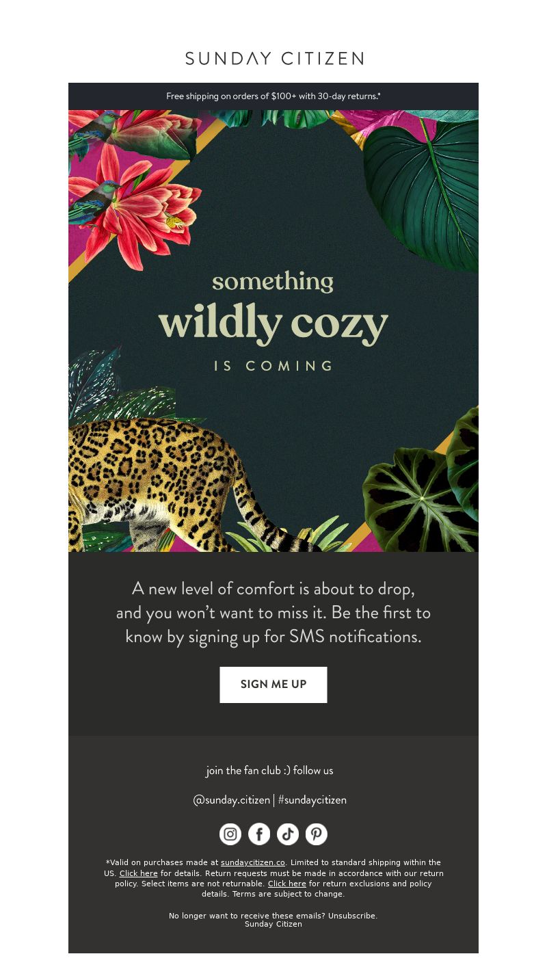Follow the 'Click here' for details link
This screenshot has height=980, width=547.
pyautogui.click(x=139, y=873)
